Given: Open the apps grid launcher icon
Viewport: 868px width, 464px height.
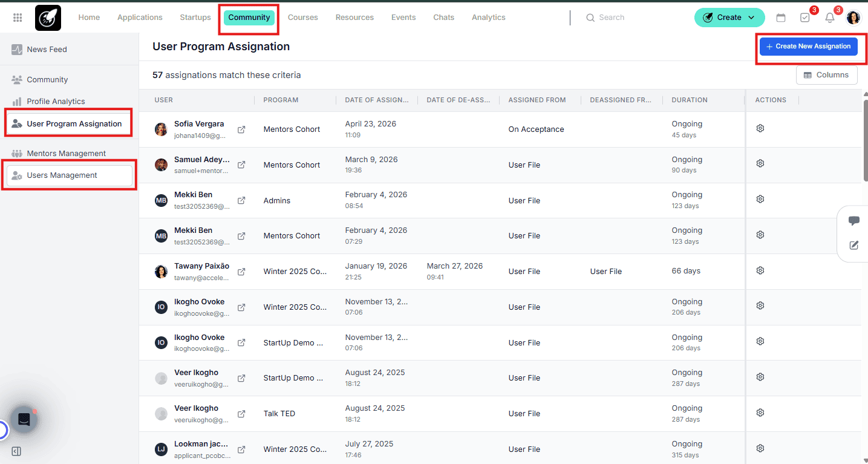Looking at the screenshot, I should (x=18, y=18).
